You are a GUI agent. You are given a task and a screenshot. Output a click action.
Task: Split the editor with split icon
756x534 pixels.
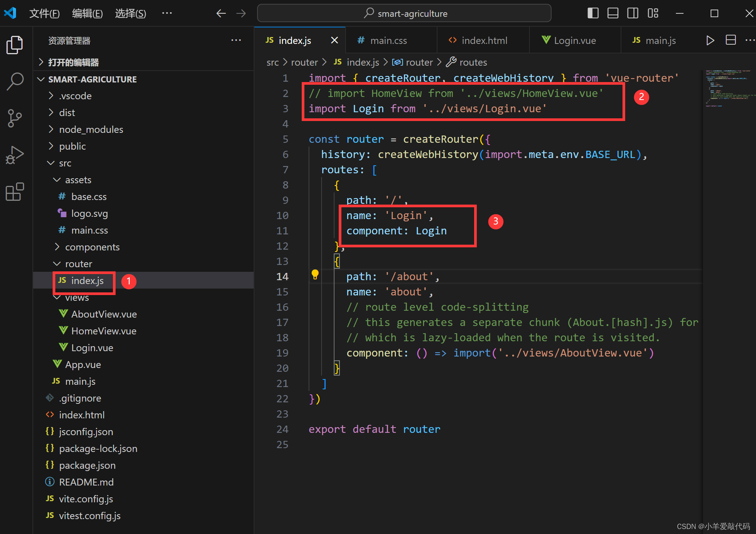(x=730, y=40)
